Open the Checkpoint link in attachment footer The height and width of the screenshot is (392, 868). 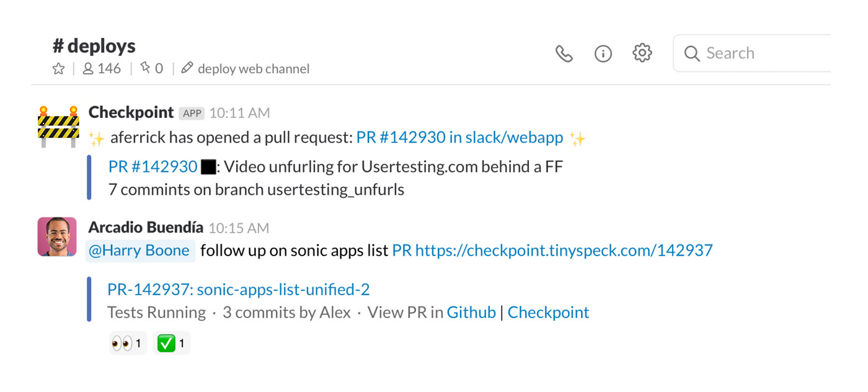(x=548, y=313)
